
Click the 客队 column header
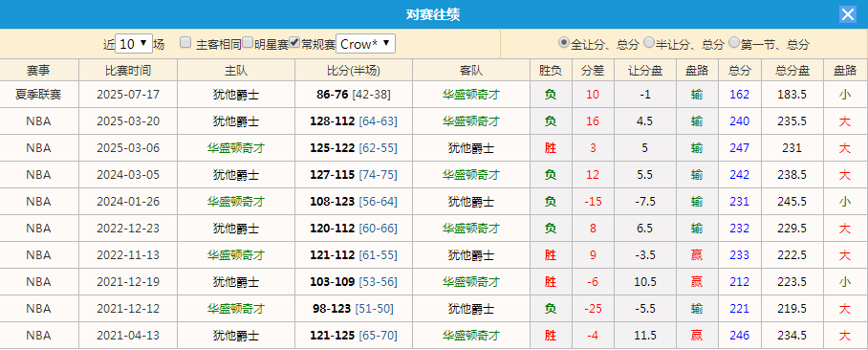coord(471,71)
